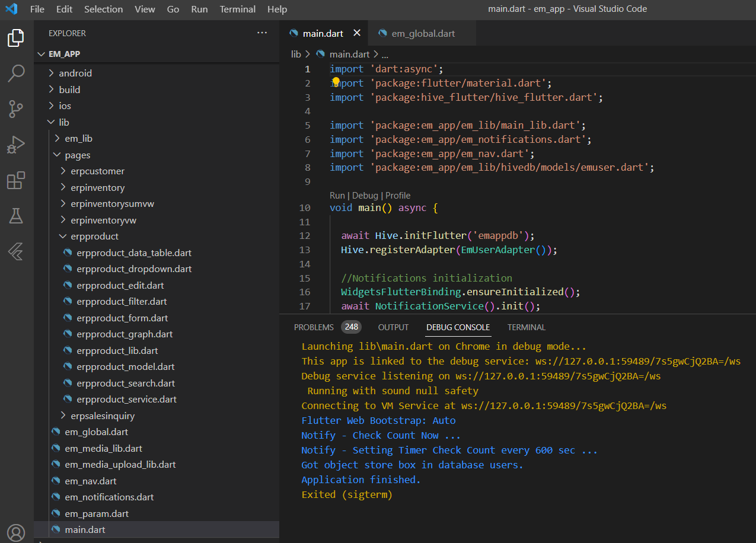756x543 pixels.
Task: Open the Edit menu
Action: point(65,9)
